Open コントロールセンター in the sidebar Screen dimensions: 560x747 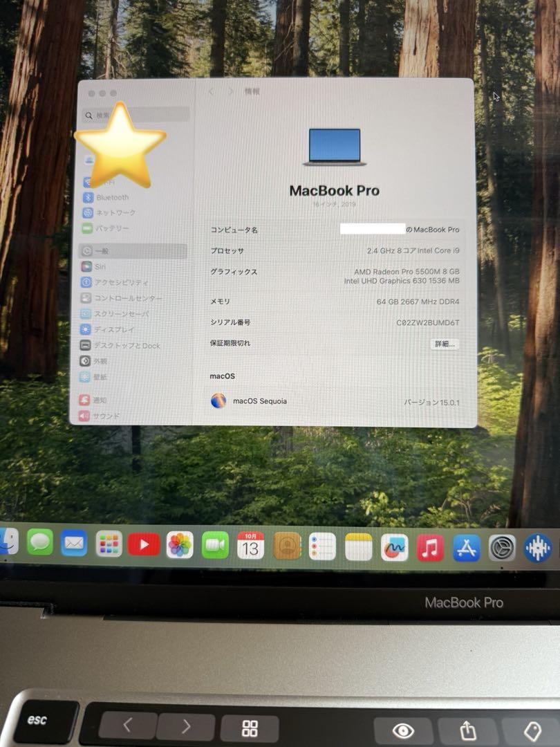click(122, 298)
